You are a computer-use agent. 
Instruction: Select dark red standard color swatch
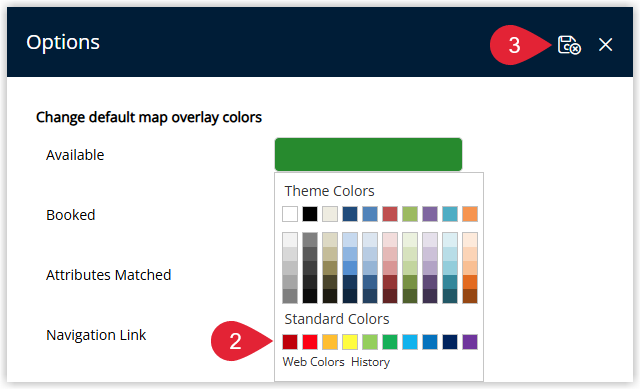290,342
